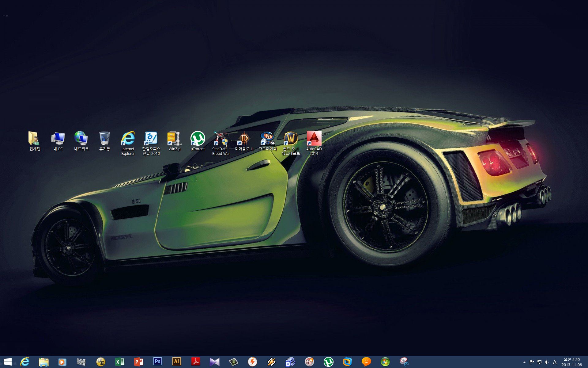Select the StarCraft - Brood War shortcut
Viewport: 588px width, 368px height.
(x=221, y=143)
